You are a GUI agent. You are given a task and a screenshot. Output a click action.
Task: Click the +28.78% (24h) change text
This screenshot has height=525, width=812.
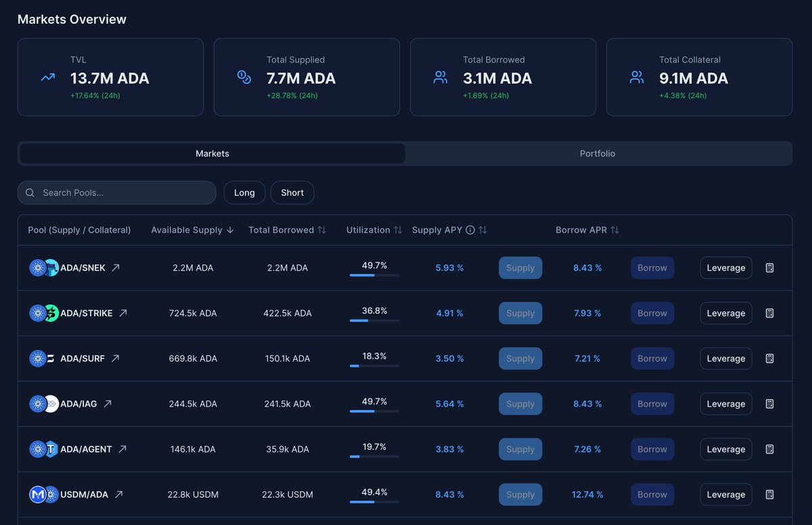[292, 95]
